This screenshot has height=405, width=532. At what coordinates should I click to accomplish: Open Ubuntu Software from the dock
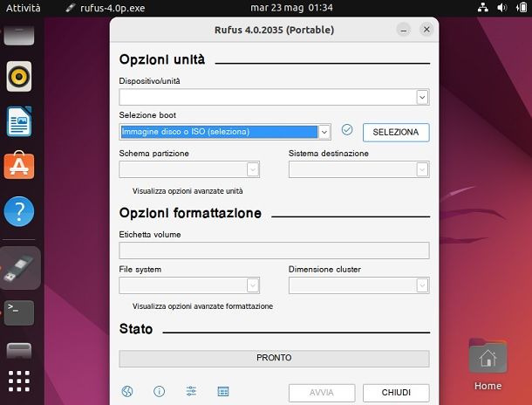tap(19, 165)
